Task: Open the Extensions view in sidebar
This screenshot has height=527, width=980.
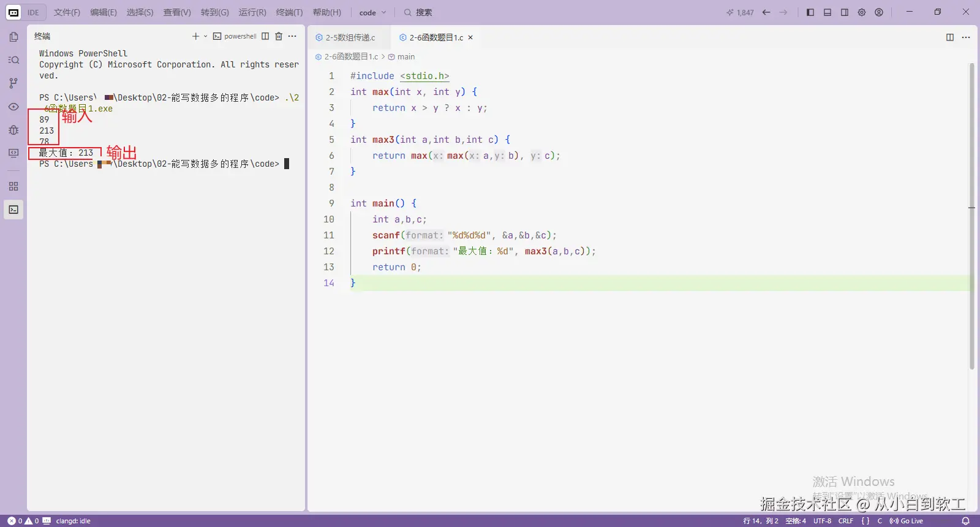Action: (13, 186)
